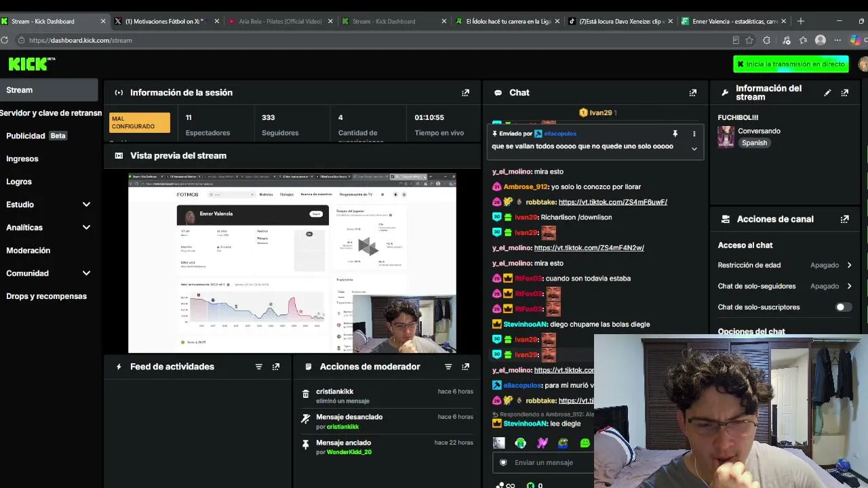Pop out the Acciones de moderador panel
This screenshot has height=488, width=868.
[465, 367]
